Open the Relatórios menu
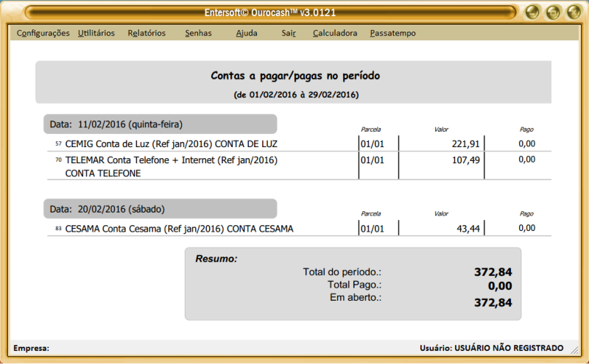Viewport: 589px width, 364px height. [147, 33]
